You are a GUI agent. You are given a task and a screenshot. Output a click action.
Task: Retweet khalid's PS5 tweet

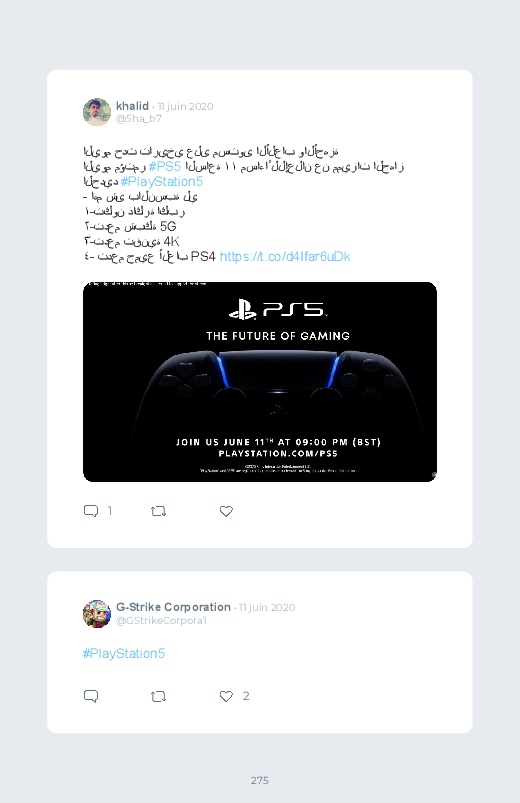tap(158, 511)
